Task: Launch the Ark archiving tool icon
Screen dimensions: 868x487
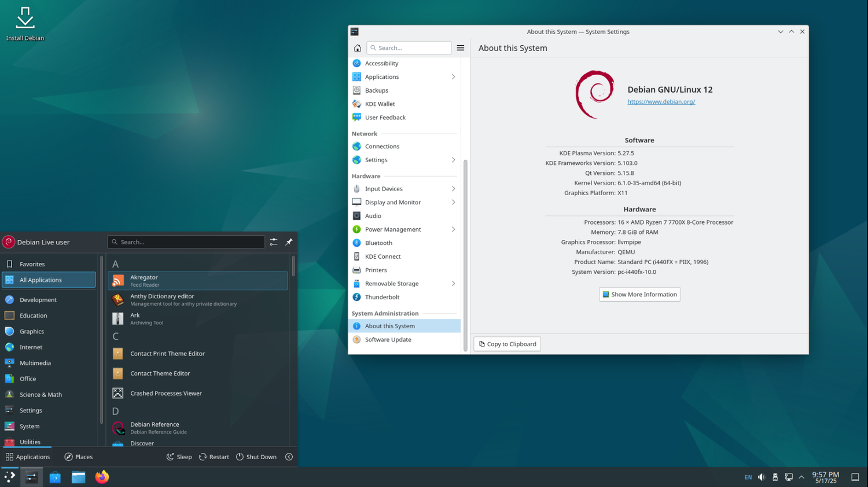Action: [x=118, y=318]
